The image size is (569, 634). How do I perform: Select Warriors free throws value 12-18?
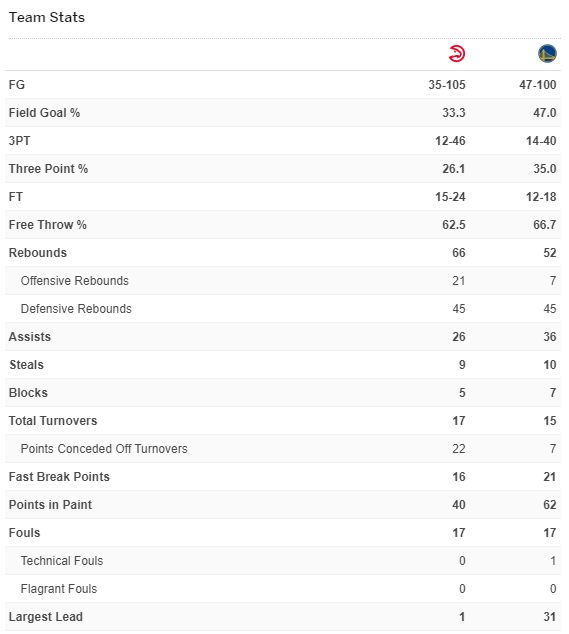pos(541,197)
